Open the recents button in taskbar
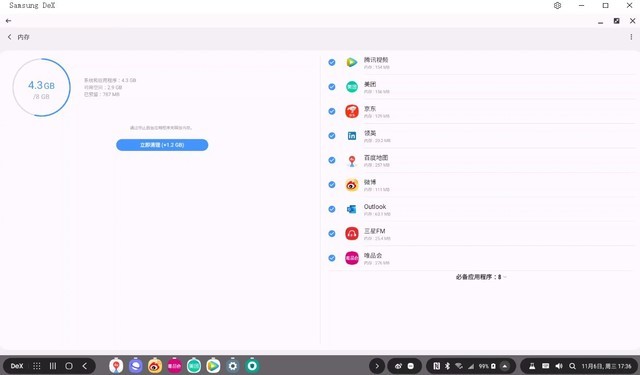Screen dimensions: 640x375 [53, 366]
